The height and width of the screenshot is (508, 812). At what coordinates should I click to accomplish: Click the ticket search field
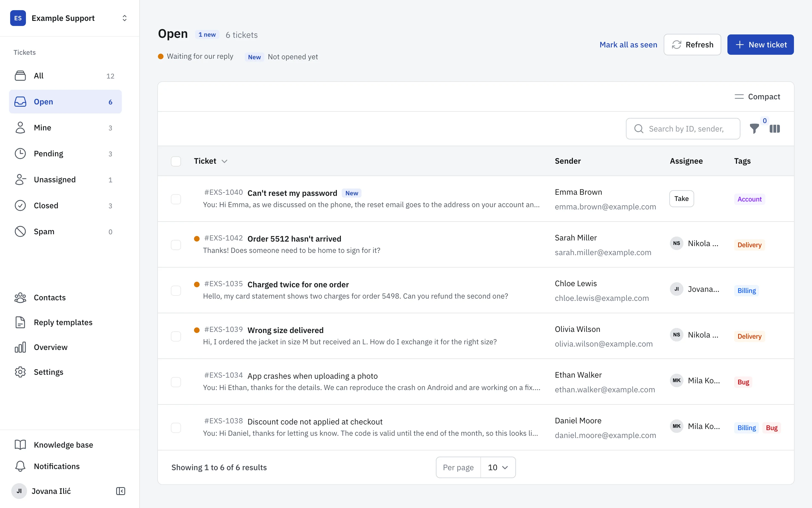point(683,129)
